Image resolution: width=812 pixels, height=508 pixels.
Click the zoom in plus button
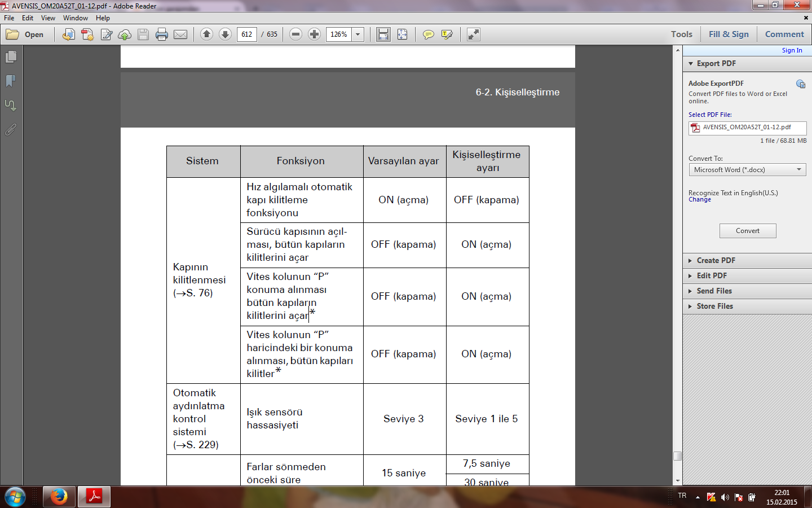click(x=315, y=34)
